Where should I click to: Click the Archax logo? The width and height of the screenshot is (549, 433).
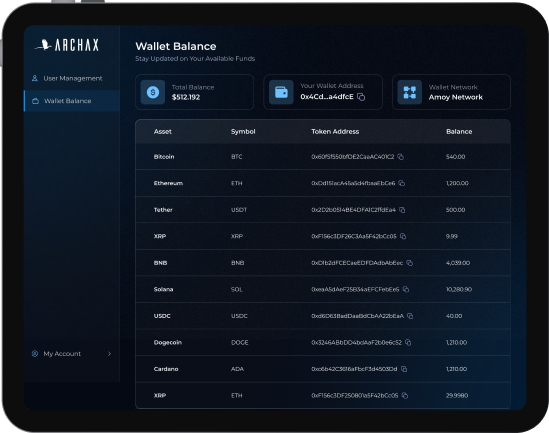67,45
